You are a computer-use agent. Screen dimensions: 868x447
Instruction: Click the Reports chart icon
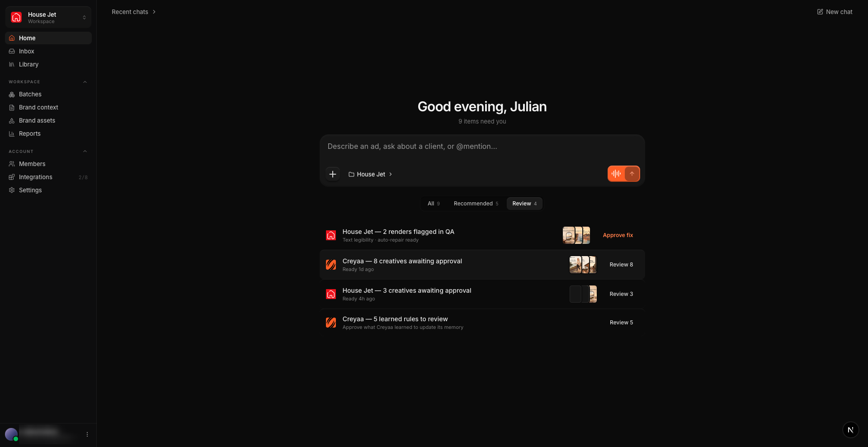12,133
